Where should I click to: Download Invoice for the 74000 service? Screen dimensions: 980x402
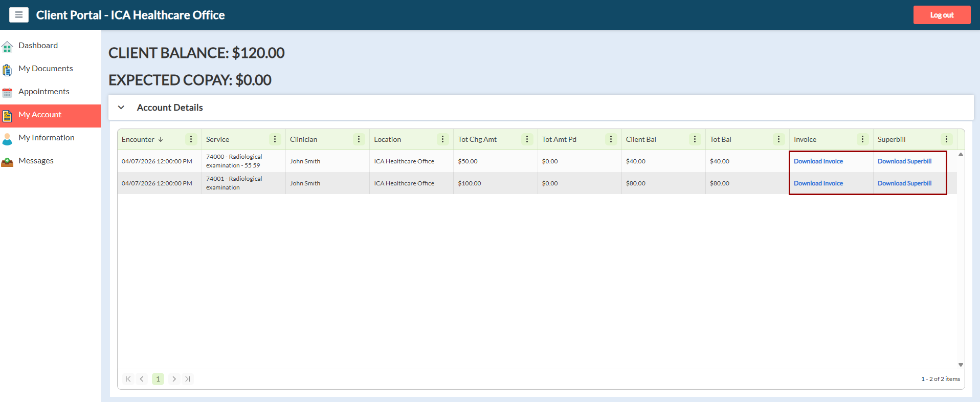point(818,161)
